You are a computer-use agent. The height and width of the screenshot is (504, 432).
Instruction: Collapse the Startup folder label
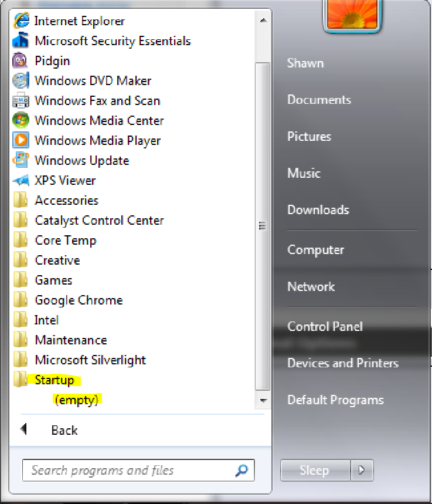(55, 380)
